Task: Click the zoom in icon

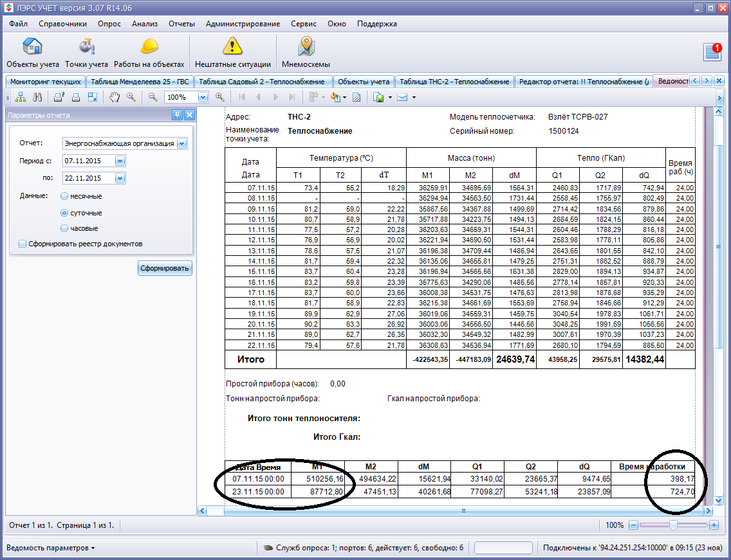Action: click(220, 97)
